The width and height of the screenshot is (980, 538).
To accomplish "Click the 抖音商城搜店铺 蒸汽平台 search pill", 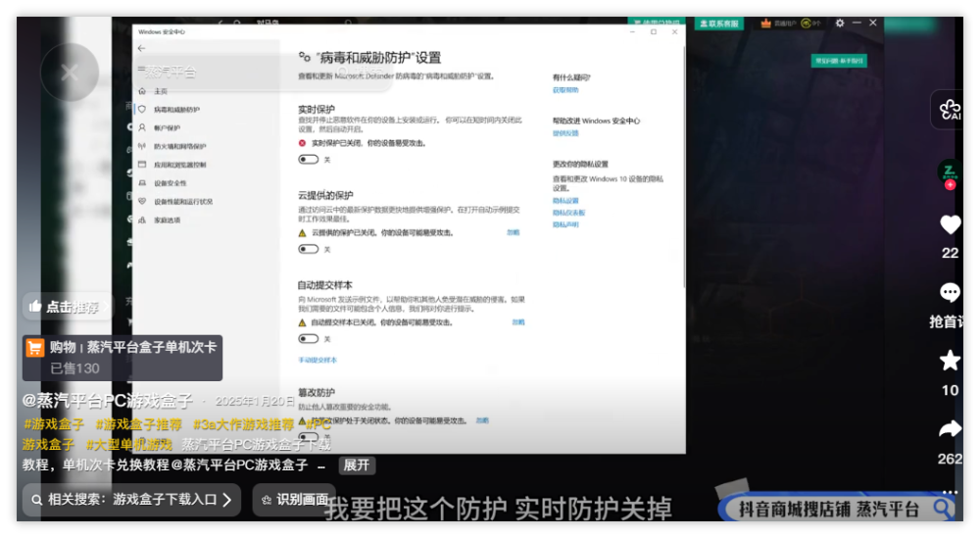I will [836, 509].
